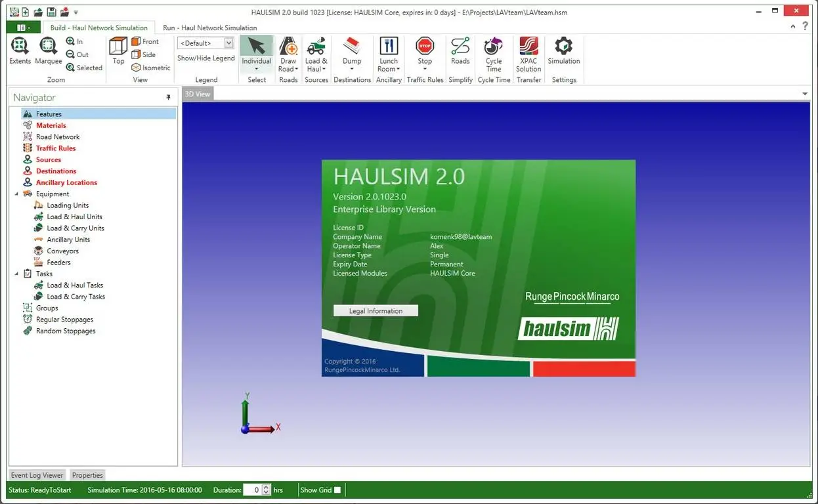Open Simulation settings
This screenshot has width=818, height=504.
click(x=564, y=51)
